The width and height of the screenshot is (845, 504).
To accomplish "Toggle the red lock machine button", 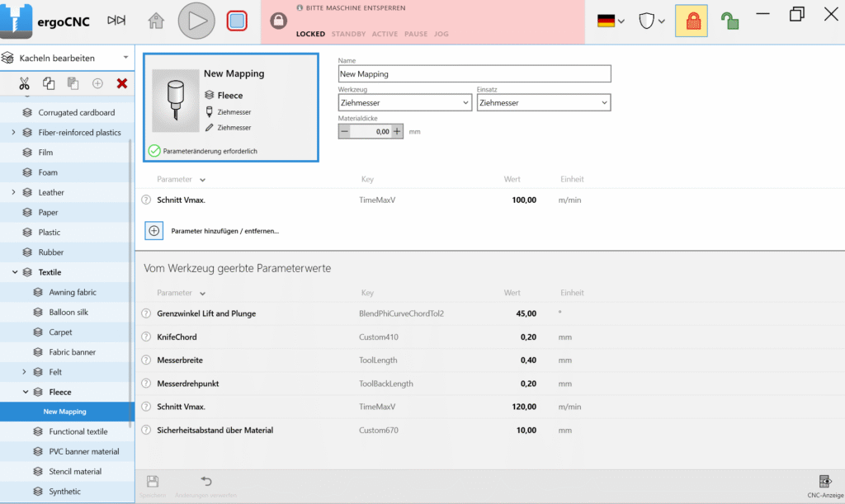I will [x=691, y=21].
